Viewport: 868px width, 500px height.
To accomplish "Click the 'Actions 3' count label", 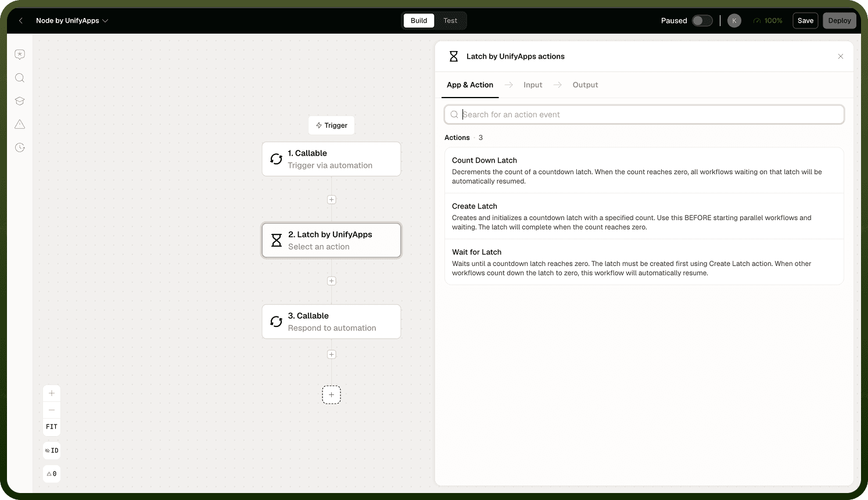I will [x=464, y=138].
